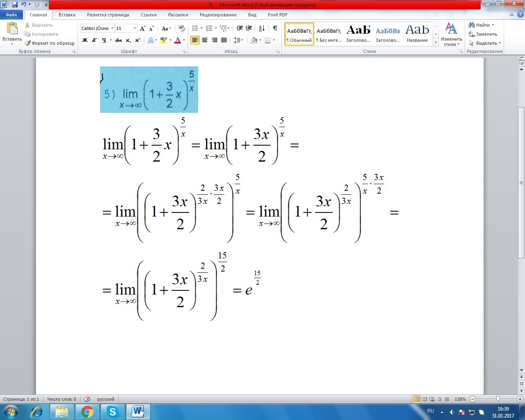This screenshot has height=420, width=525.
Task: Toggle underline (Ч) formatting
Action: (x=104, y=40)
